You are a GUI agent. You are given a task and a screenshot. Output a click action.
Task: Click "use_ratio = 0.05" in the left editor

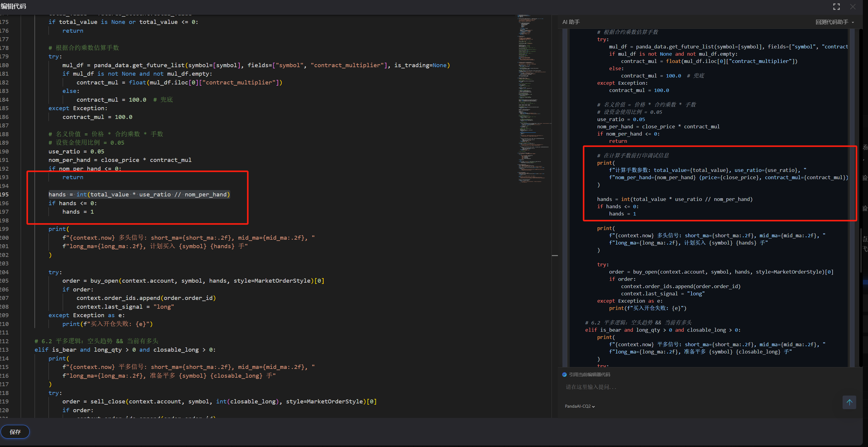[x=76, y=151]
